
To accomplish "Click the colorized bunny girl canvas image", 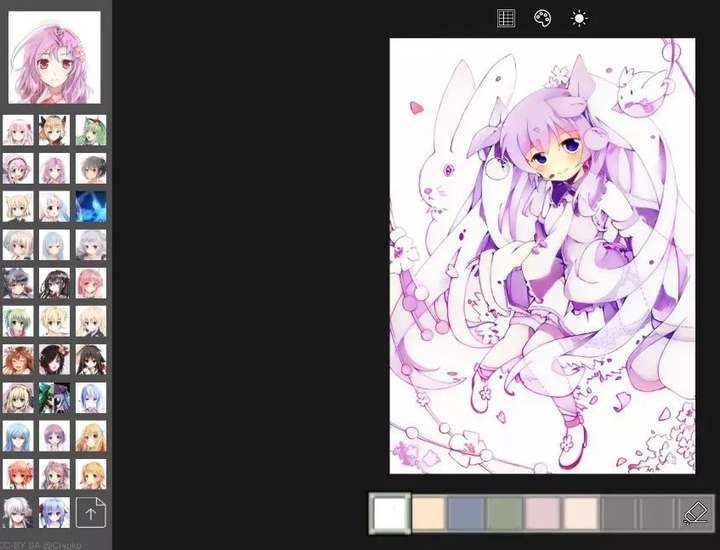I will coord(542,256).
